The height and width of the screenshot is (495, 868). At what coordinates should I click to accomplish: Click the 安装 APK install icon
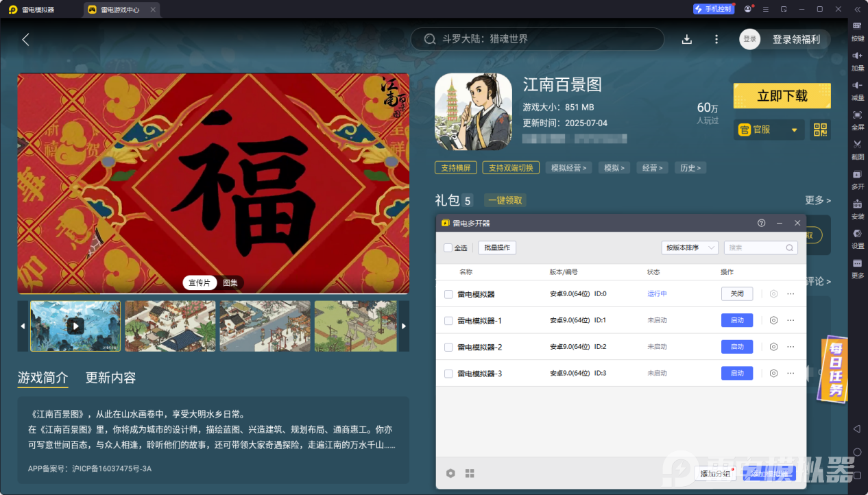click(857, 204)
